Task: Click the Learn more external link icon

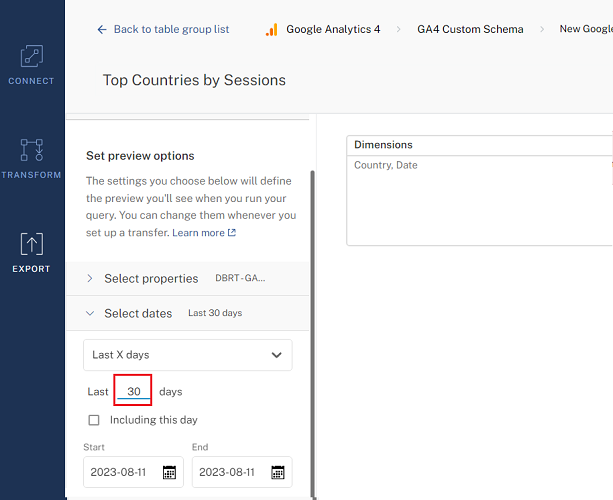Action: (232, 233)
